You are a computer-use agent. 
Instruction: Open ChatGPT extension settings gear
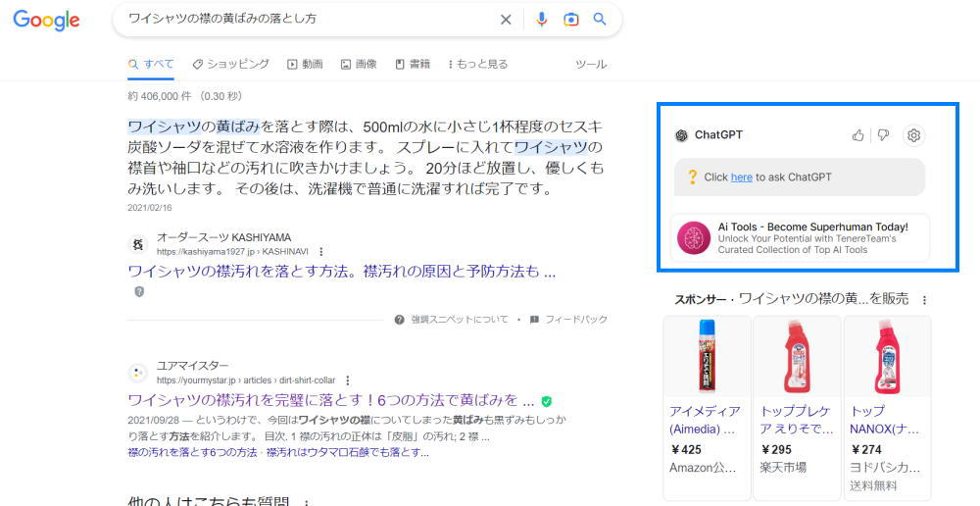[913, 135]
